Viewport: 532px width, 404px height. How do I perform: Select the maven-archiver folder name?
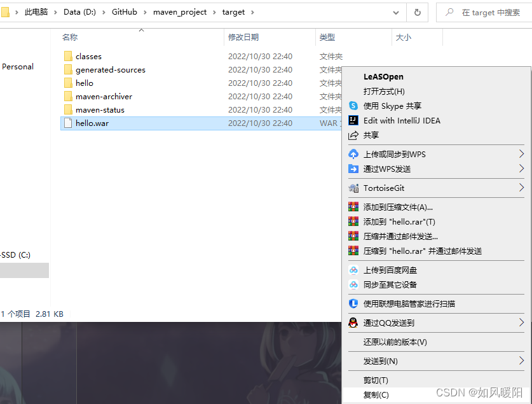click(x=104, y=97)
